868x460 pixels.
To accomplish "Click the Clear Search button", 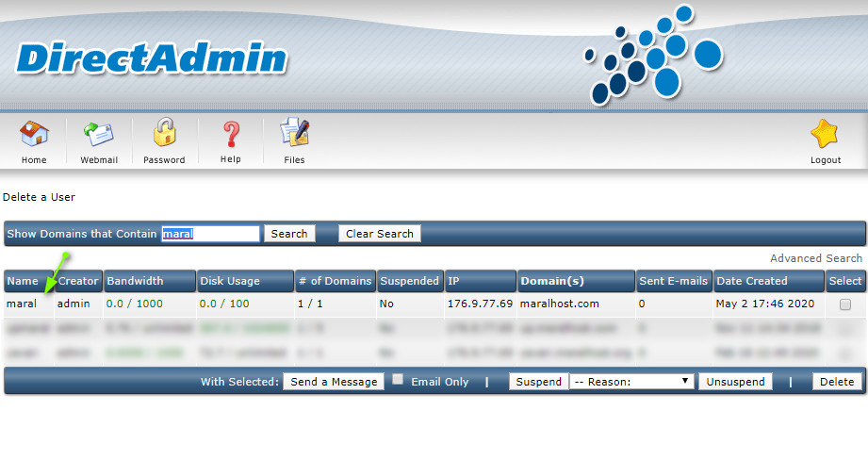I will (x=380, y=234).
